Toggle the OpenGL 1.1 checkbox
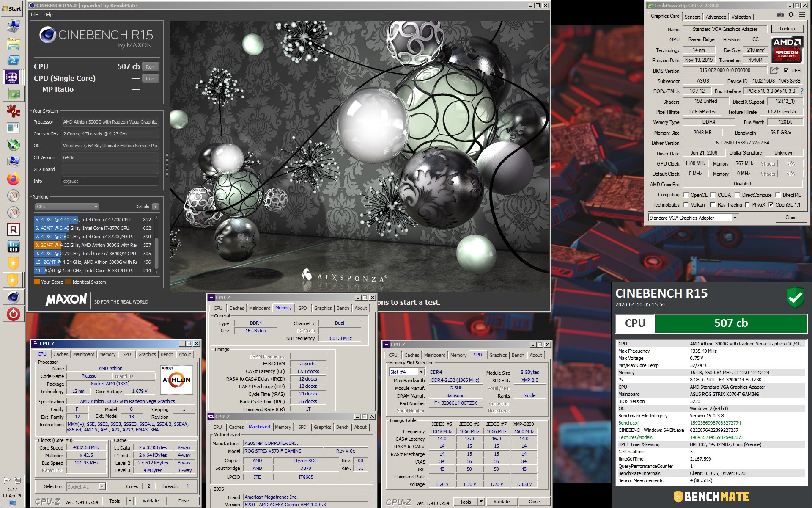 [x=771, y=205]
